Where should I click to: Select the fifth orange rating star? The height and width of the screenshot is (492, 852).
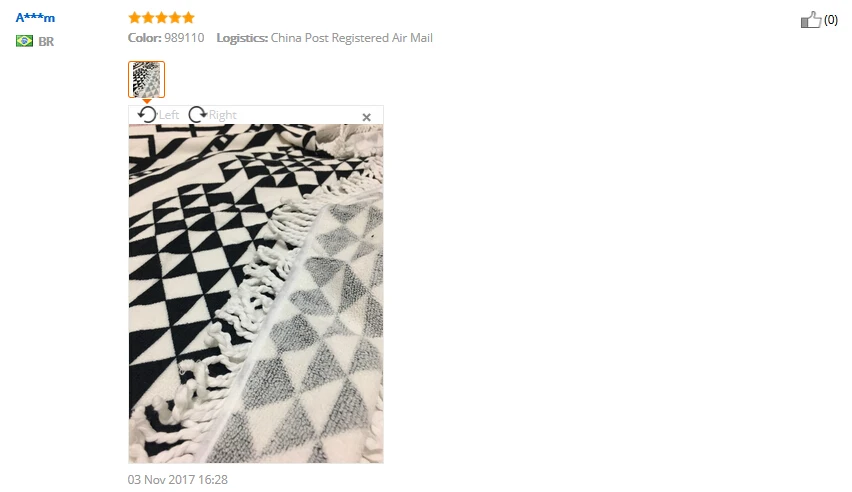pos(188,18)
